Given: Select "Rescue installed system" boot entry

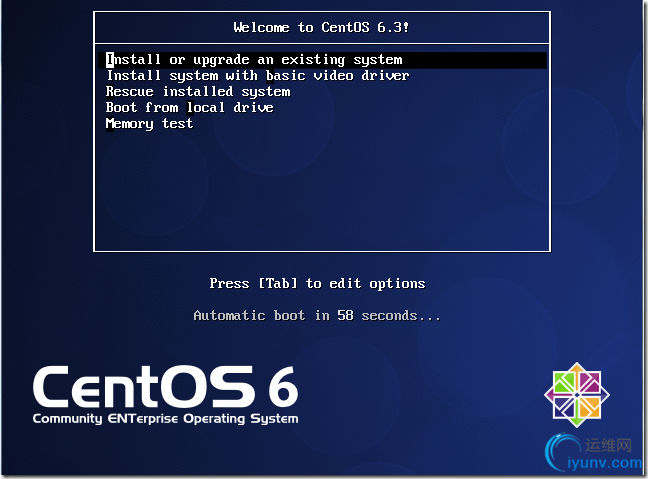Looking at the screenshot, I should [198, 91].
